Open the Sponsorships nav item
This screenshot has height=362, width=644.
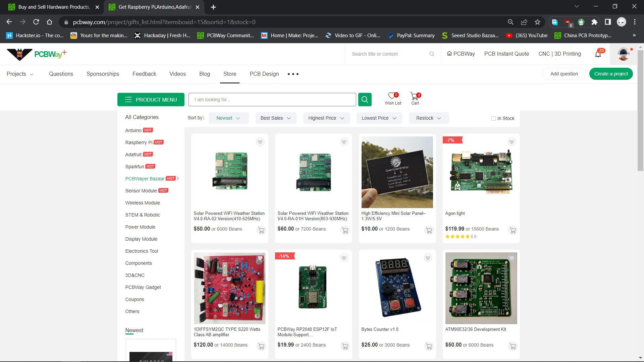tap(103, 74)
